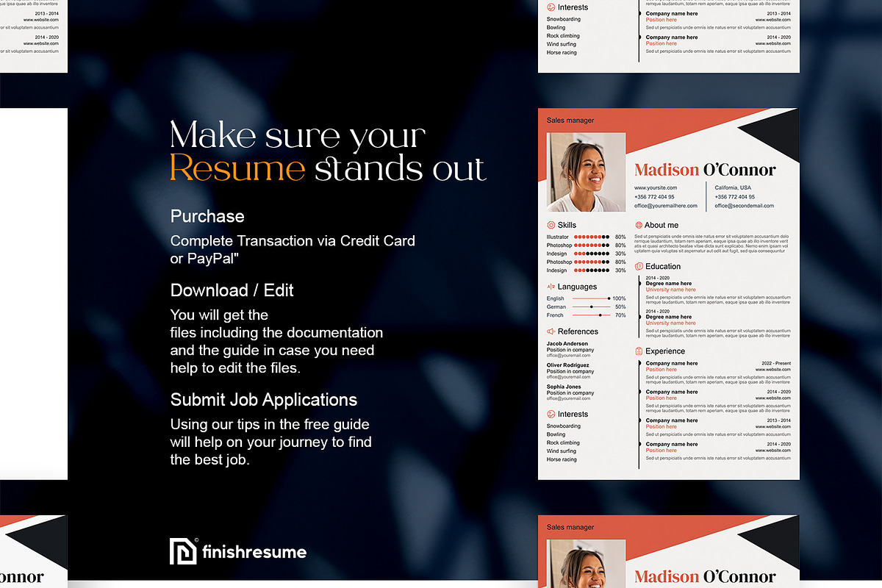This screenshot has height=588, width=882.
Task: Click the "Languages" section heading
Action: point(577,287)
